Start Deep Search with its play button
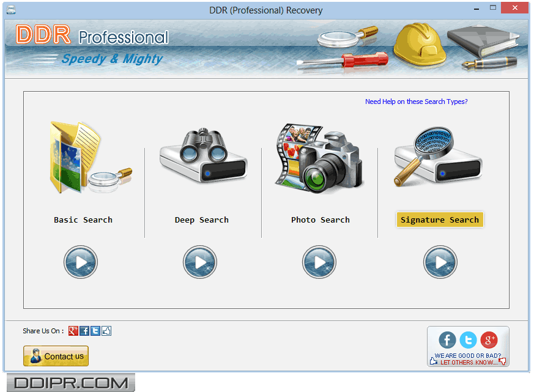The height and width of the screenshot is (392, 534). coord(200,262)
